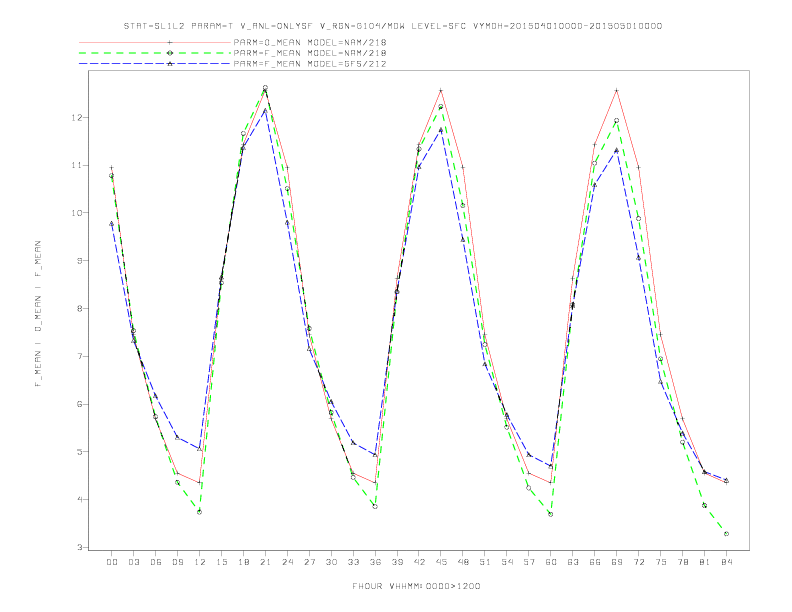792x612 pixels.
Task: Click y-axis tick label 7
Action: (79, 356)
